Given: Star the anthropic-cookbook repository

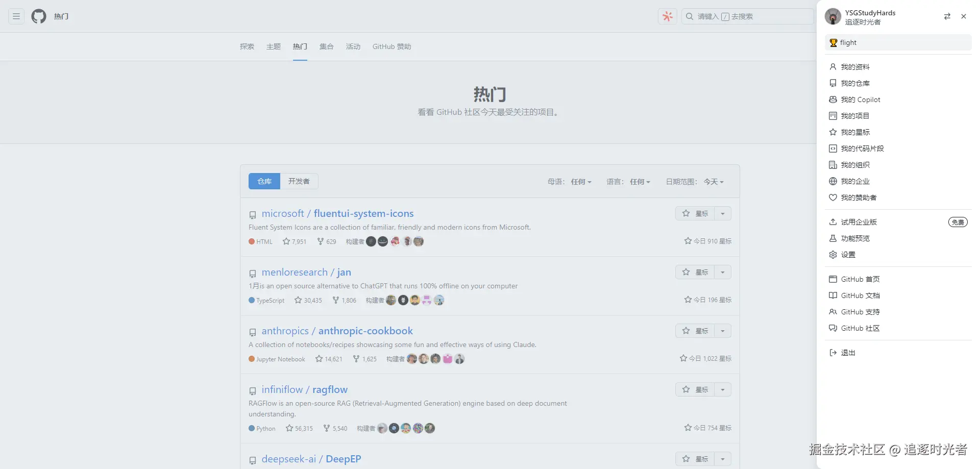Looking at the screenshot, I should pos(695,331).
